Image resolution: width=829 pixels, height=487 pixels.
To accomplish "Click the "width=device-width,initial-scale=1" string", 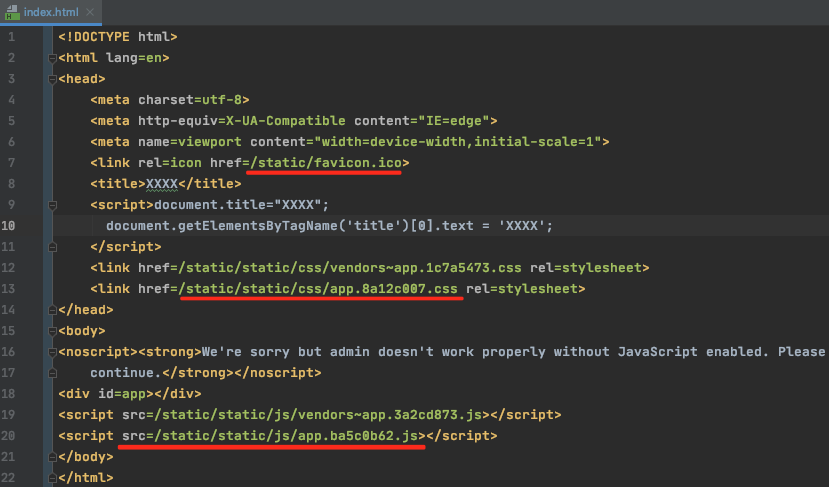I will click(x=458, y=142).
